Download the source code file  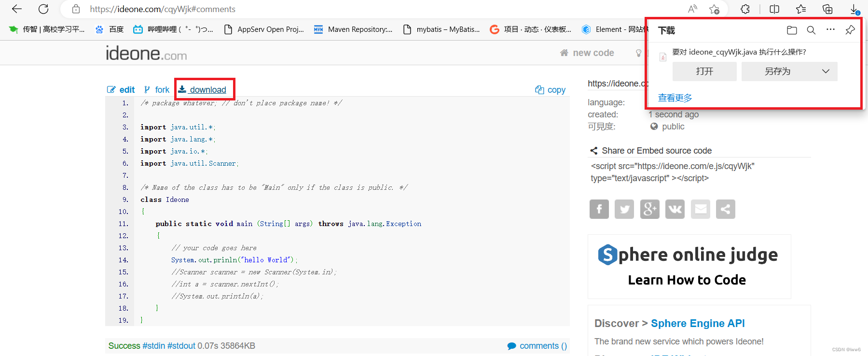[x=202, y=89]
